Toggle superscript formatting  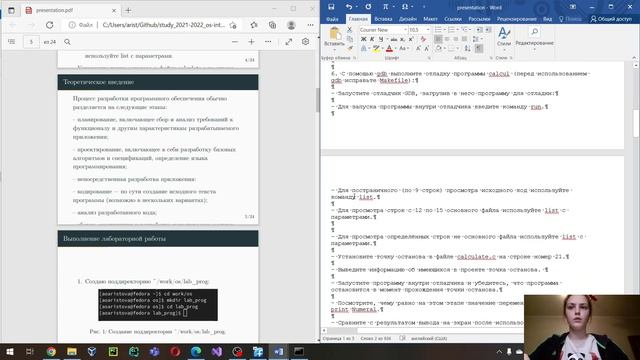411,39
